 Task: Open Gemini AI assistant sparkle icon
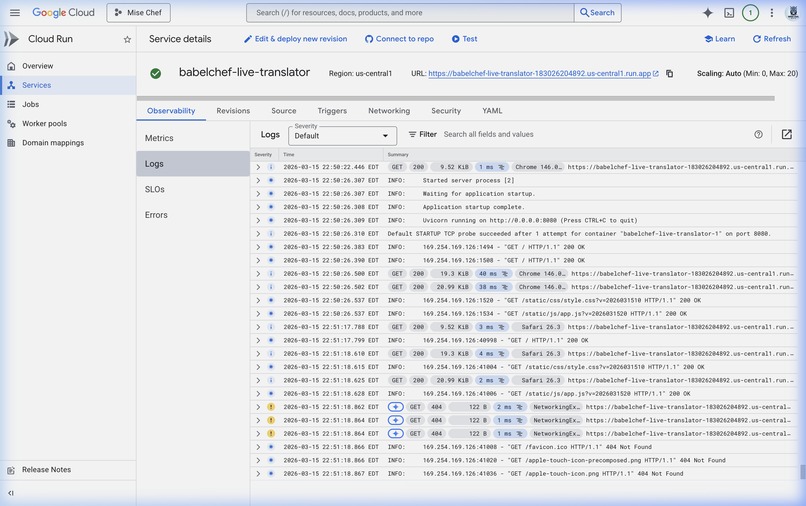[708, 13]
